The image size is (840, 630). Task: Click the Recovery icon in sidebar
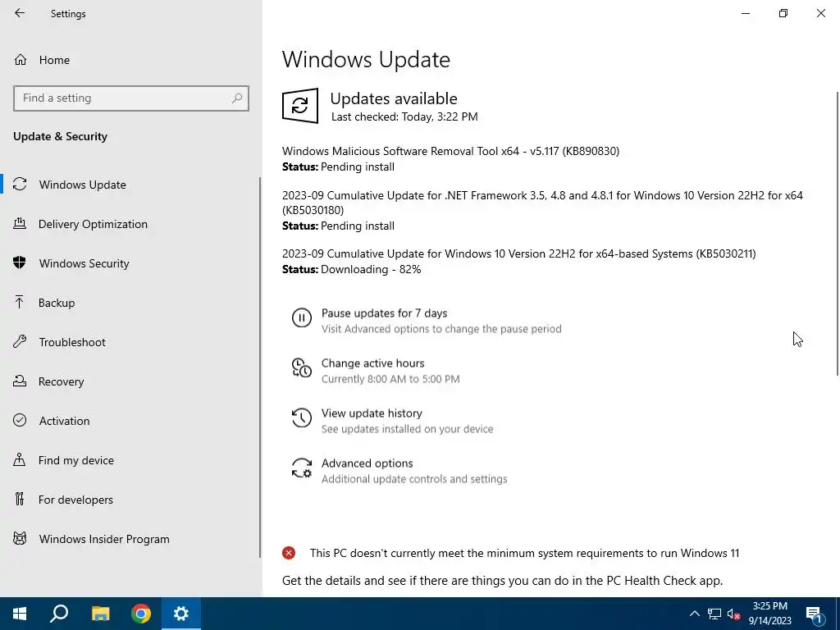pyautogui.click(x=20, y=381)
